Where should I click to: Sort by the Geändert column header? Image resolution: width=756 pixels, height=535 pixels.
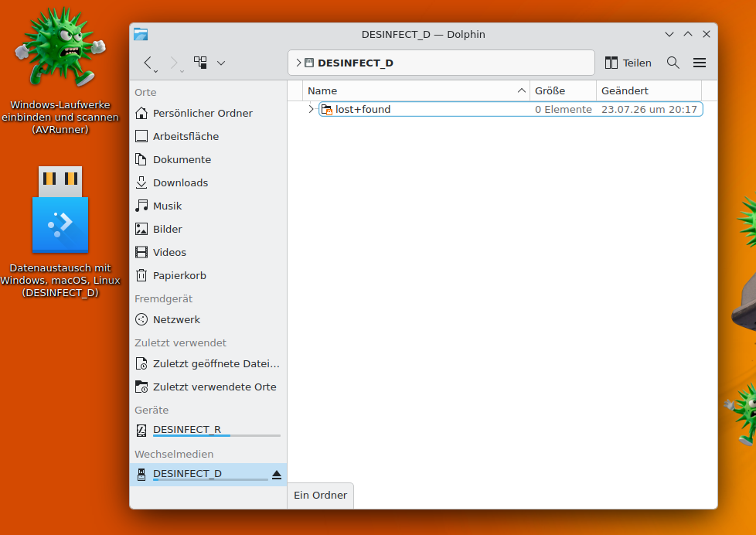pyautogui.click(x=649, y=90)
